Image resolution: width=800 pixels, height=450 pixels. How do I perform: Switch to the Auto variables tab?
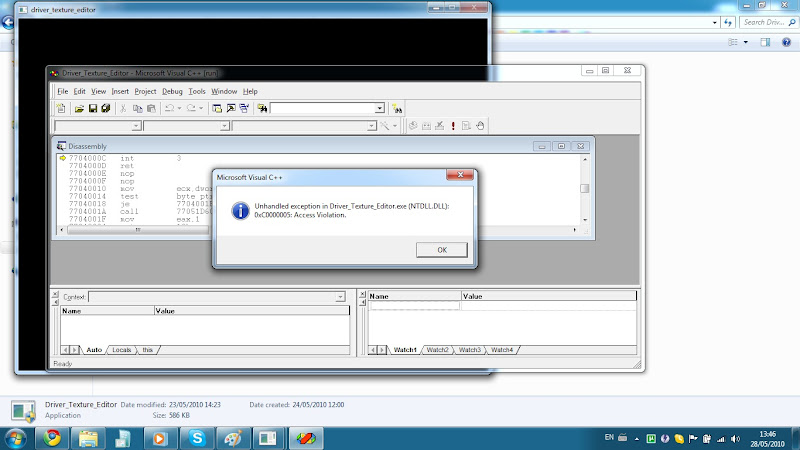coord(94,350)
